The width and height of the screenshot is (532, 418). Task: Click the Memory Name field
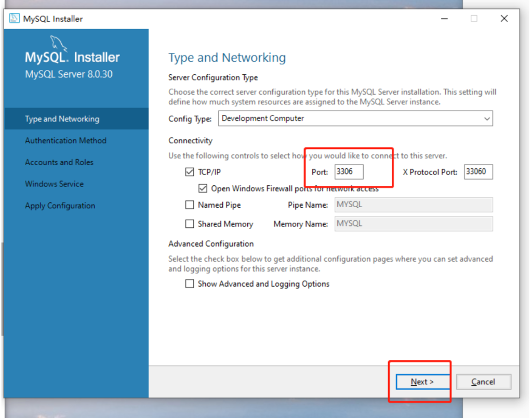pos(414,224)
